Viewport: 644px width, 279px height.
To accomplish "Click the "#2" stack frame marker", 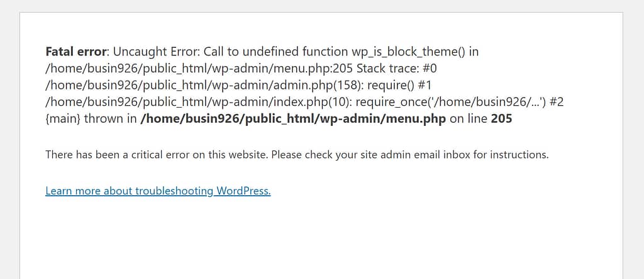I will [x=556, y=101].
